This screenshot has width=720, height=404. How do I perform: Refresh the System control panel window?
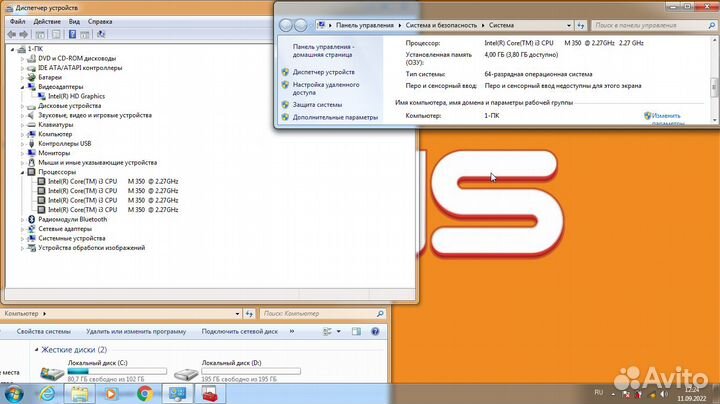(581, 26)
